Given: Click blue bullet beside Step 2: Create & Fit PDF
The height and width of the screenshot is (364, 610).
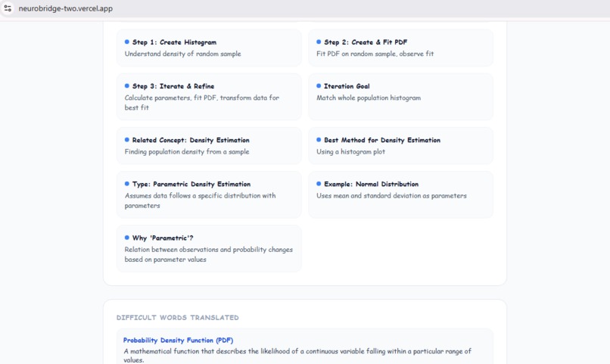Looking at the screenshot, I should tap(319, 42).
